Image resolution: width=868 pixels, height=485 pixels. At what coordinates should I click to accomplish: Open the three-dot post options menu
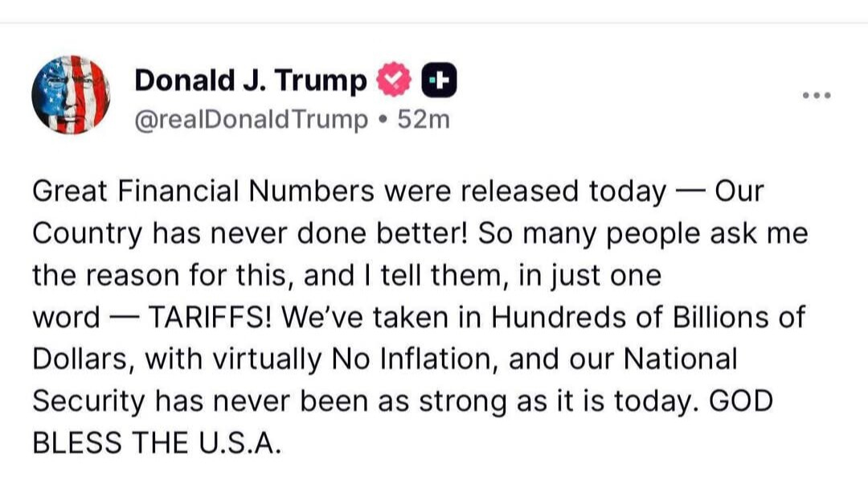[817, 96]
